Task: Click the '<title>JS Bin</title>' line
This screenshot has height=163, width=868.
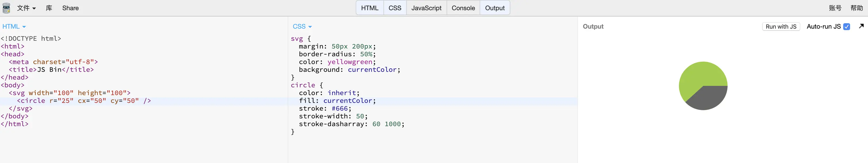Action: [x=51, y=70]
